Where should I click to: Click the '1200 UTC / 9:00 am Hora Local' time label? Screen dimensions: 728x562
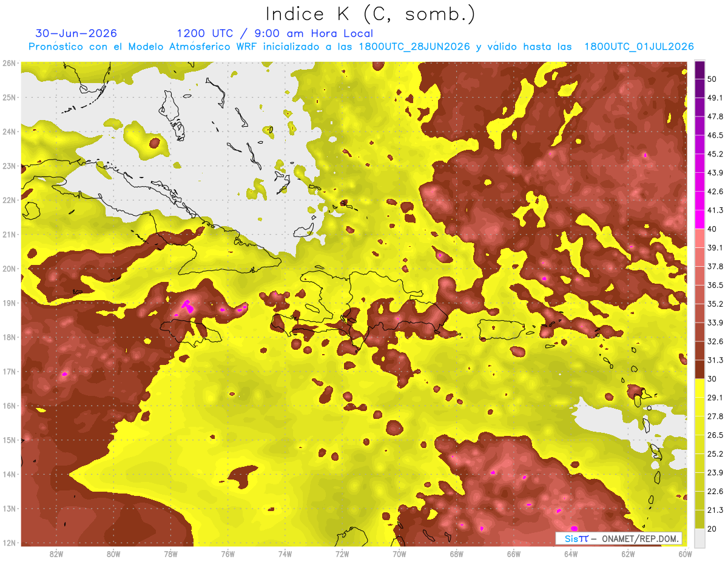click(275, 33)
